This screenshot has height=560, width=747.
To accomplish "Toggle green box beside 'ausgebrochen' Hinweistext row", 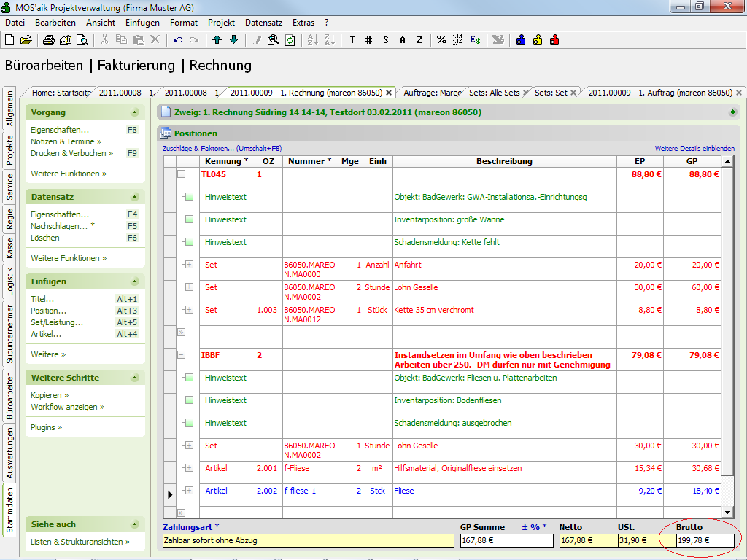I will click(189, 423).
